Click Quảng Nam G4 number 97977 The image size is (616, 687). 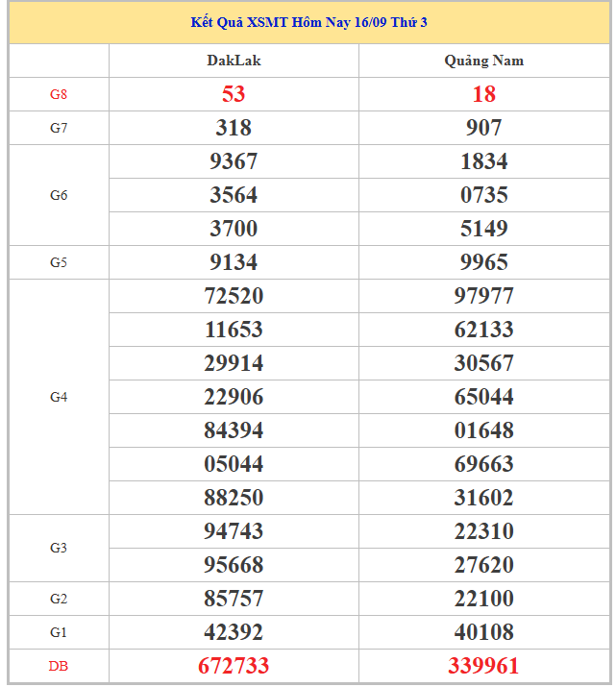[483, 296]
